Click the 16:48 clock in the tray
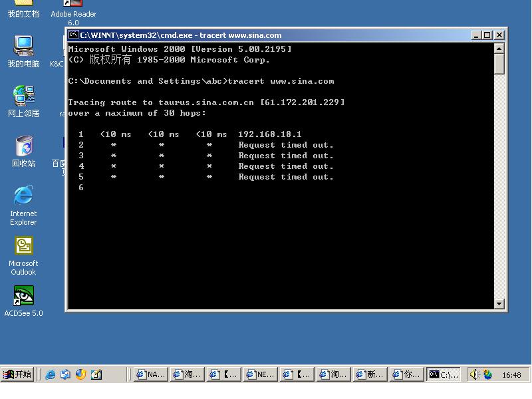Image resolution: width=532 pixels, height=399 pixels. pos(511,375)
